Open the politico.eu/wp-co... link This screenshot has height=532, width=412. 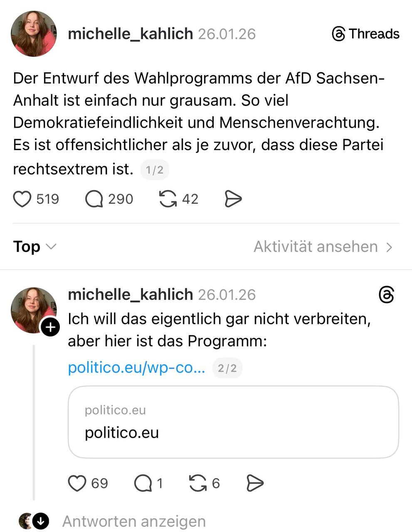pos(136,368)
